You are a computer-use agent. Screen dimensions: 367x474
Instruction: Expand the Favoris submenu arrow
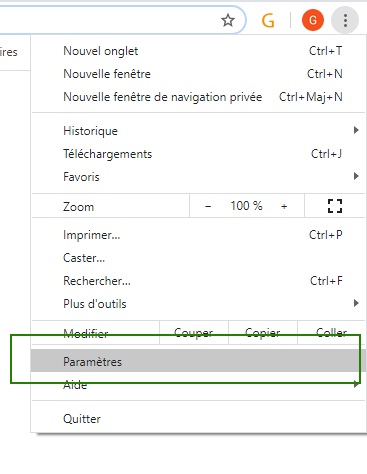tap(356, 176)
